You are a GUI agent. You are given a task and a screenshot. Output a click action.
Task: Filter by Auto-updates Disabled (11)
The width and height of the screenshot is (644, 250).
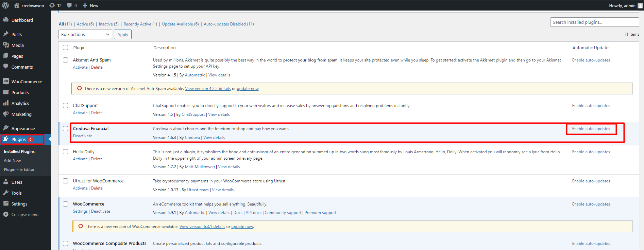pos(229,24)
